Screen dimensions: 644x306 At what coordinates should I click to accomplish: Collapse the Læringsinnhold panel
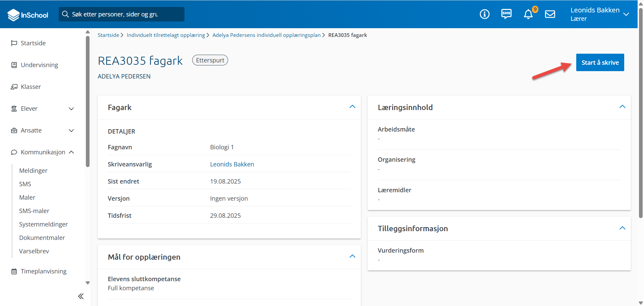622,107
